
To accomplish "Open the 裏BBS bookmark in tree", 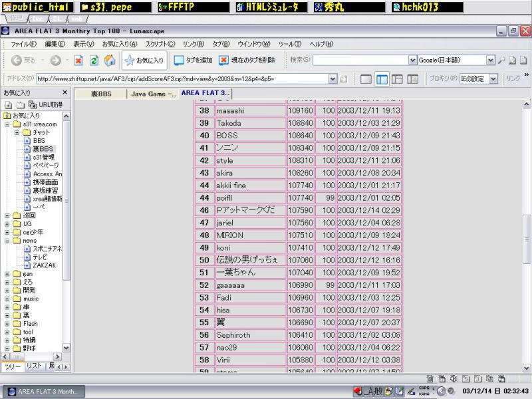I will point(43,149).
